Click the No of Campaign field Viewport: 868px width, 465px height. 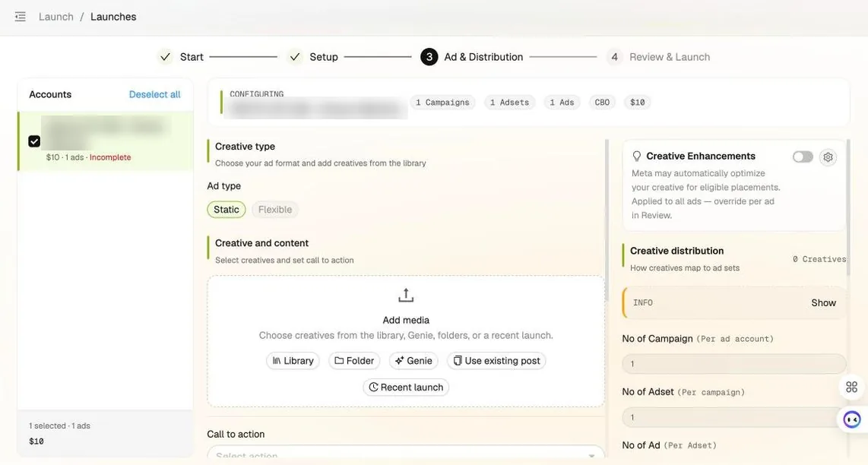click(734, 364)
